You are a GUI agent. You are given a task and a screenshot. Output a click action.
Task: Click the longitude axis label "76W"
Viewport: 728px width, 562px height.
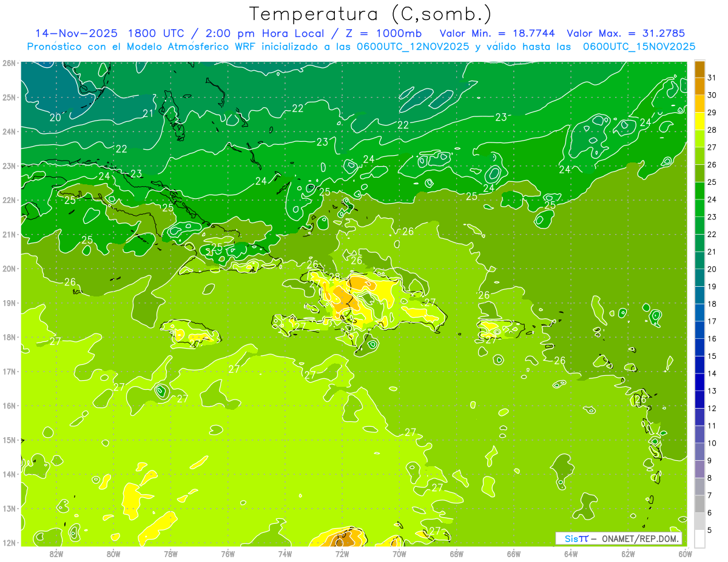[227, 554]
